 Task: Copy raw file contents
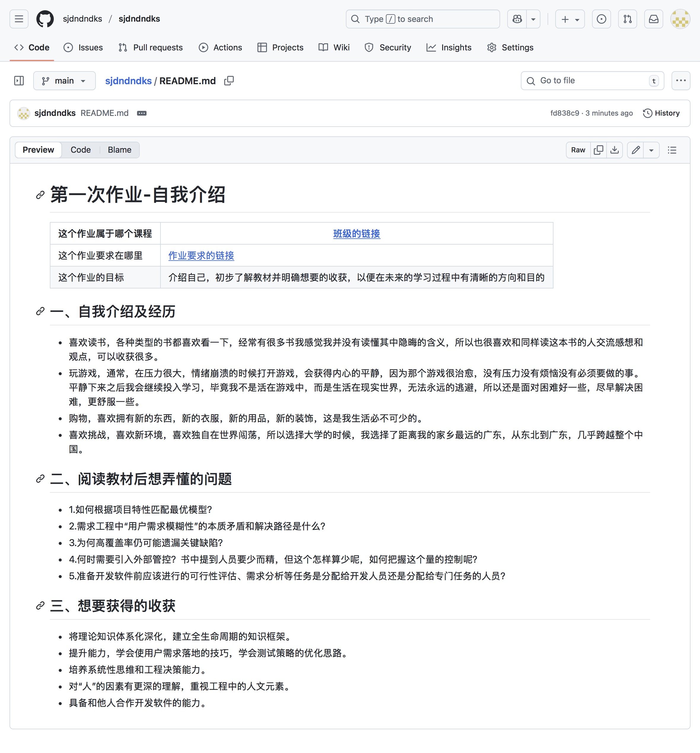pyautogui.click(x=599, y=150)
